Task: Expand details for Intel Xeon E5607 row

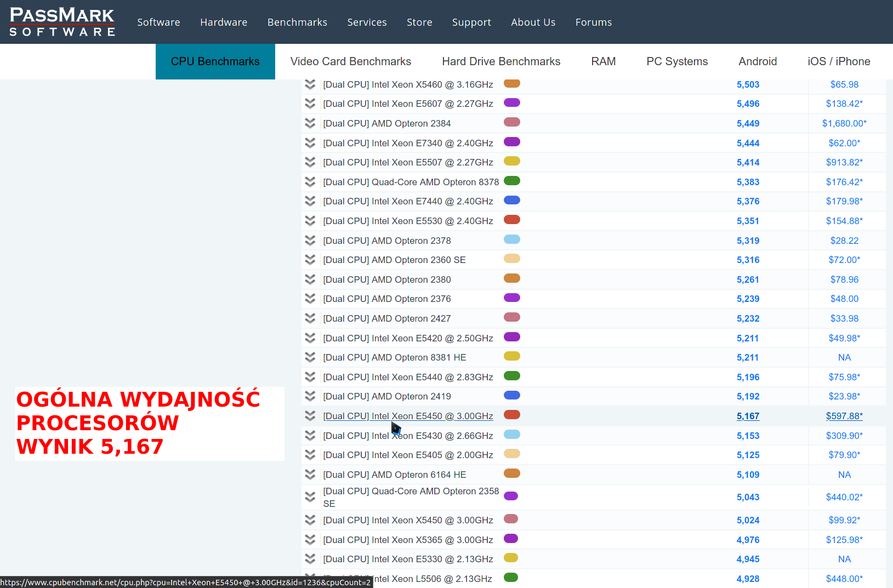Action: click(x=310, y=104)
